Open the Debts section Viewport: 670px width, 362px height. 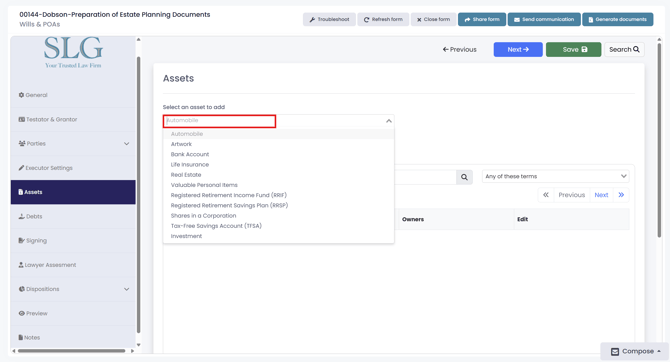pos(73,216)
